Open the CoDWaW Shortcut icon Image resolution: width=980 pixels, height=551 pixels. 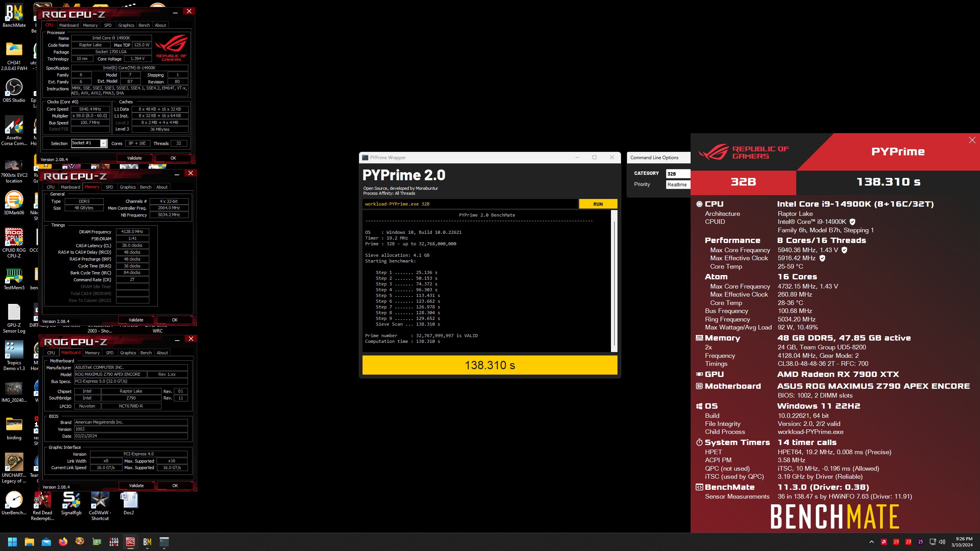click(100, 506)
